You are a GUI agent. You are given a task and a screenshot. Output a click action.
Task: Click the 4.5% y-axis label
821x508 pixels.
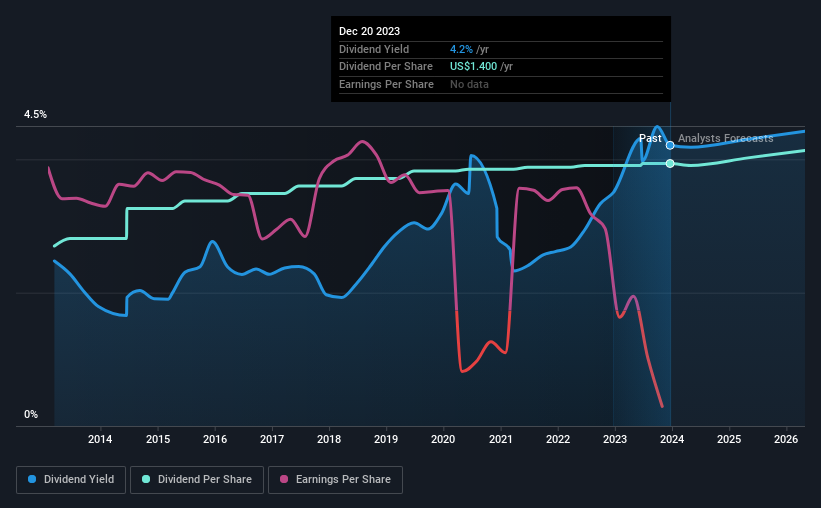(x=35, y=114)
